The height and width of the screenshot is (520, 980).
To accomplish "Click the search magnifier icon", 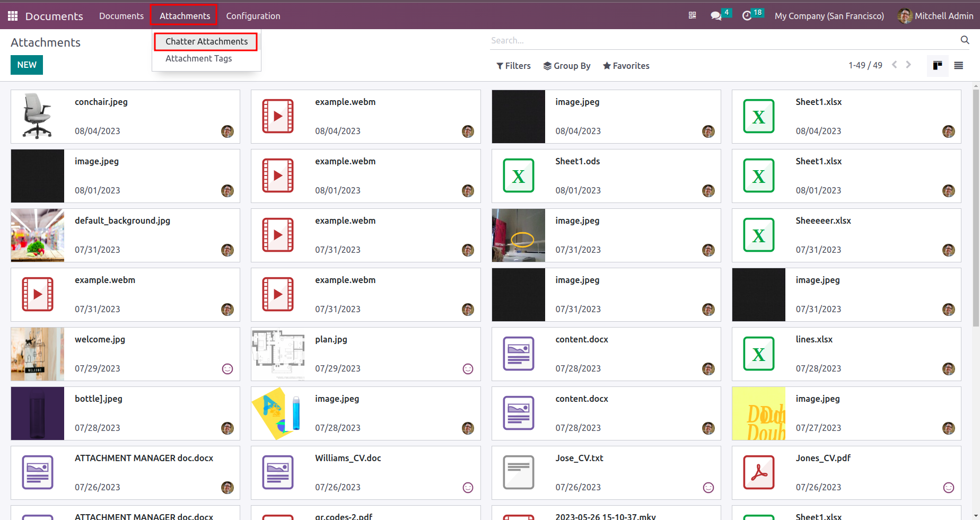I will (965, 40).
